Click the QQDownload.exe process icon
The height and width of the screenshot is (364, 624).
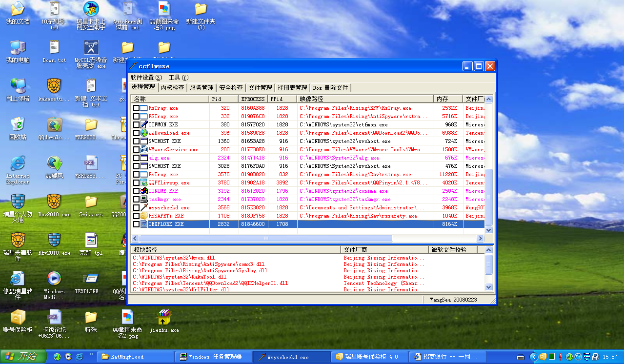click(144, 133)
